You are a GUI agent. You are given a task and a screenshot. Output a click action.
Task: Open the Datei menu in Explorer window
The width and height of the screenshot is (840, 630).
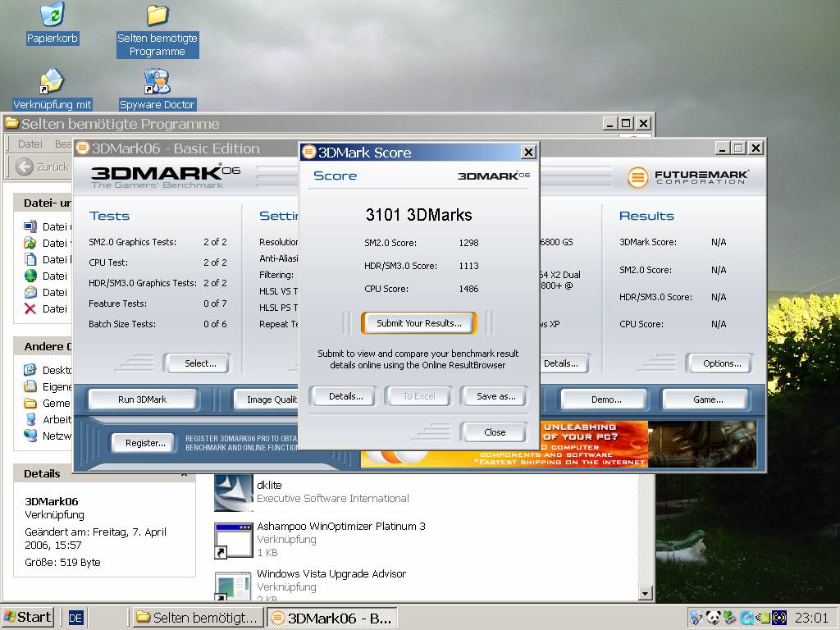point(30,144)
